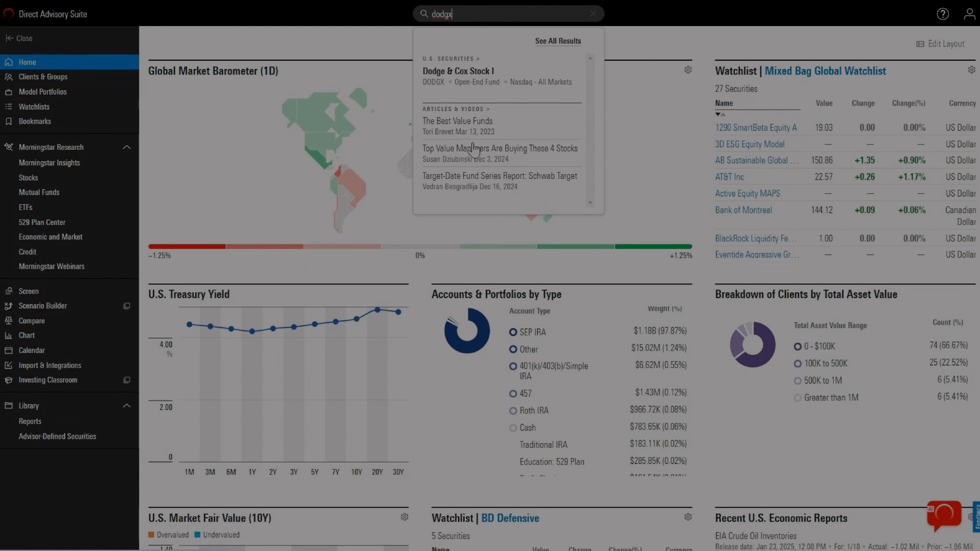Open Mixed Bag Global Watchlist settings gear
The image size is (980, 551).
(971, 70)
